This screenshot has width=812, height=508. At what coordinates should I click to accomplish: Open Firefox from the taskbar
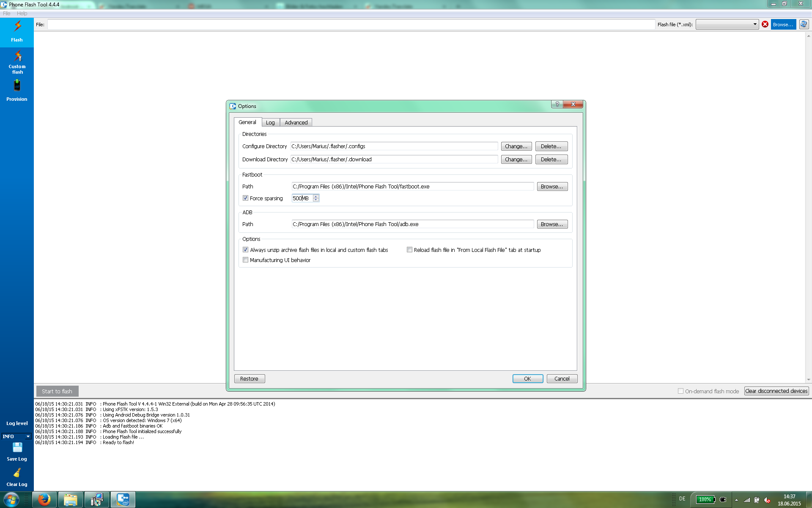(x=44, y=500)
